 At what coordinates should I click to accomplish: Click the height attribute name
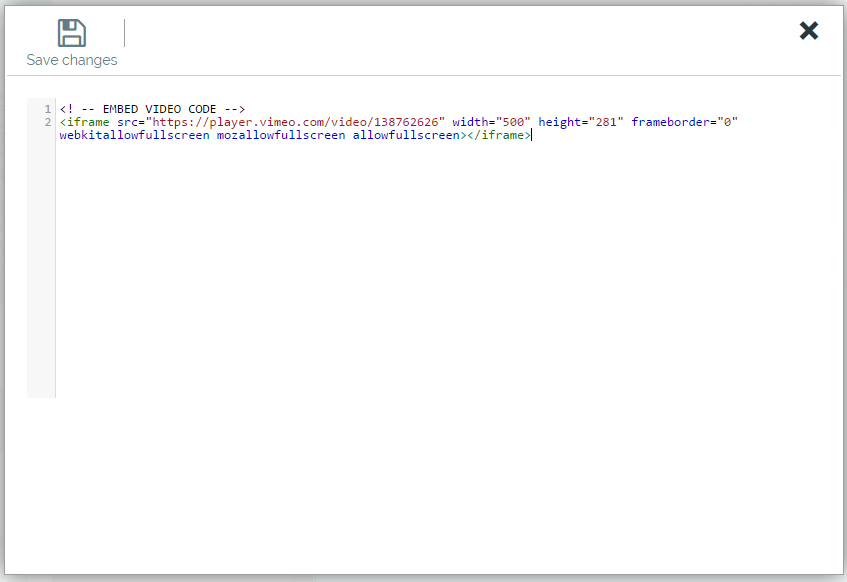560,122
